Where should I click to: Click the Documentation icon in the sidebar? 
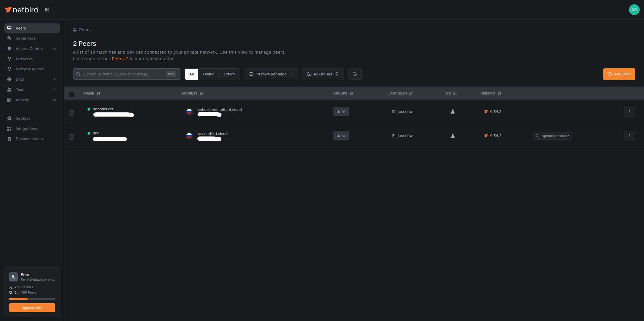coord(10,139)
